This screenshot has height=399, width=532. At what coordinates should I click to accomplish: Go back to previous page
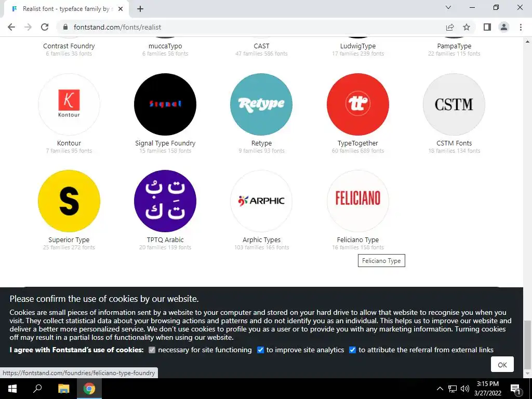click(x=11, y=27)
